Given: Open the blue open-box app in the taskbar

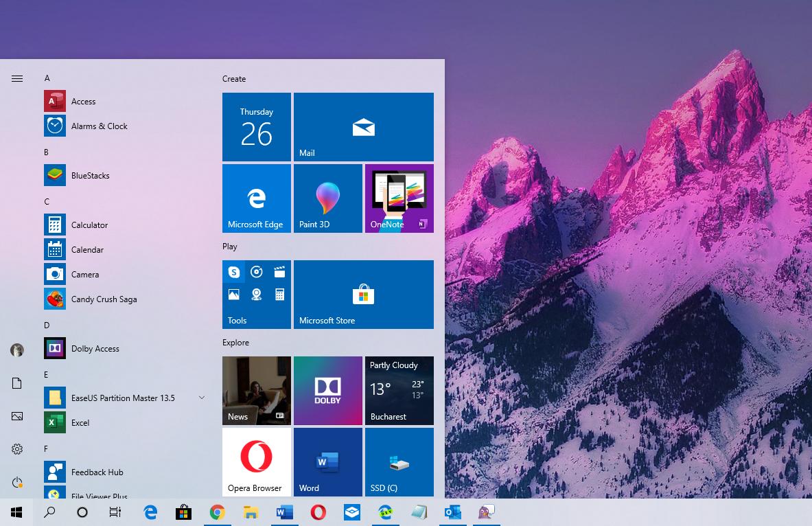Looking at the screenshot, I should [x=351, y=512].
